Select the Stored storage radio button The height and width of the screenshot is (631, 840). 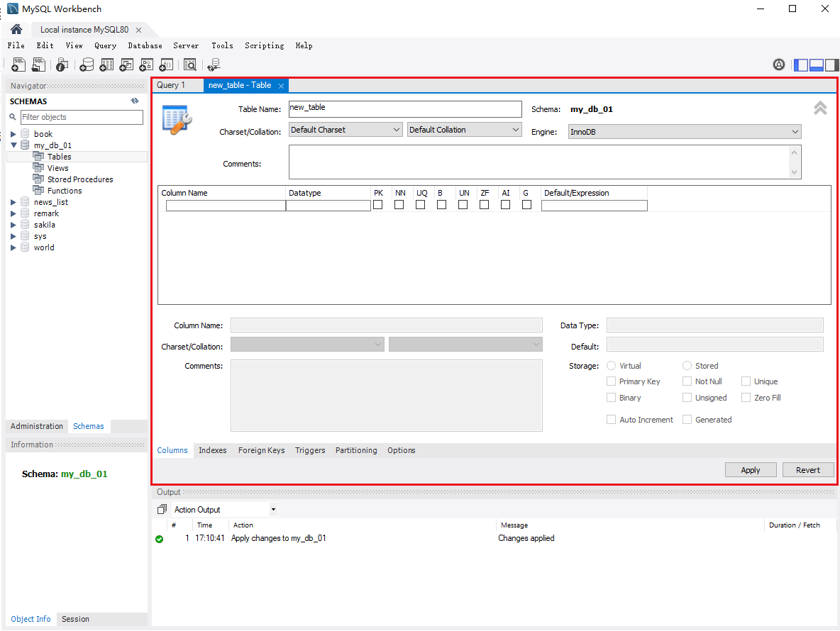(x=687, y=366)
